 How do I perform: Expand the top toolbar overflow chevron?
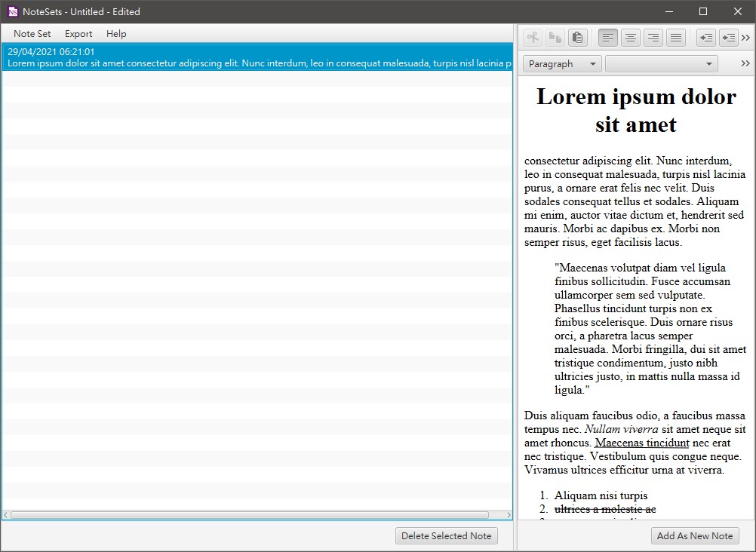point(746,38)
